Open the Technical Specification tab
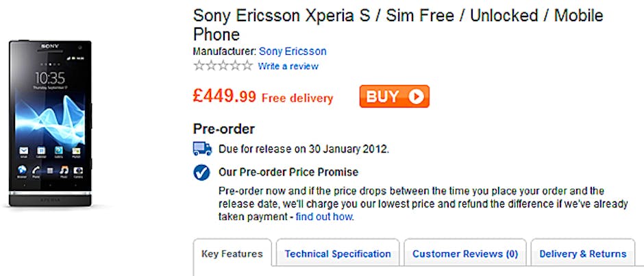The width and height of the screenshot is (644, 276). pyautogui.click(x=338, y=254)
